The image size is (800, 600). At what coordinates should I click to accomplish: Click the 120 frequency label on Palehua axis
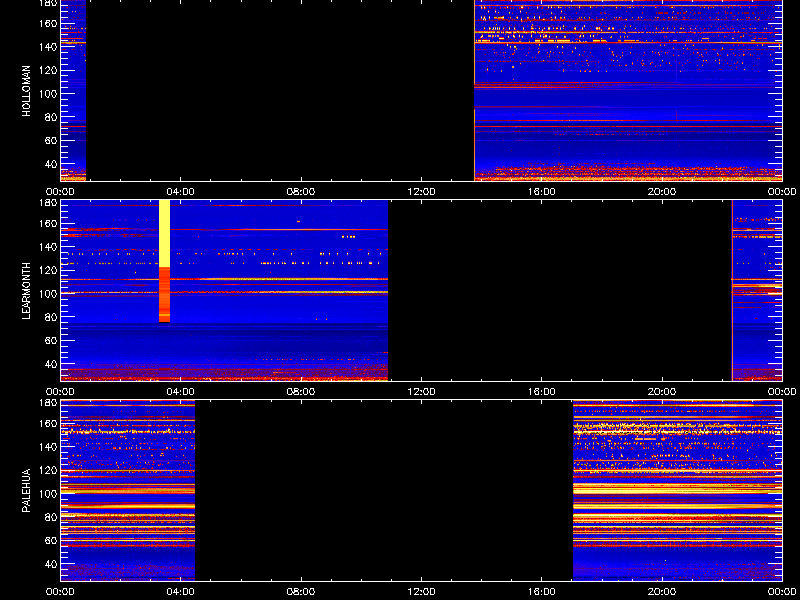click(x=49, y=470)
